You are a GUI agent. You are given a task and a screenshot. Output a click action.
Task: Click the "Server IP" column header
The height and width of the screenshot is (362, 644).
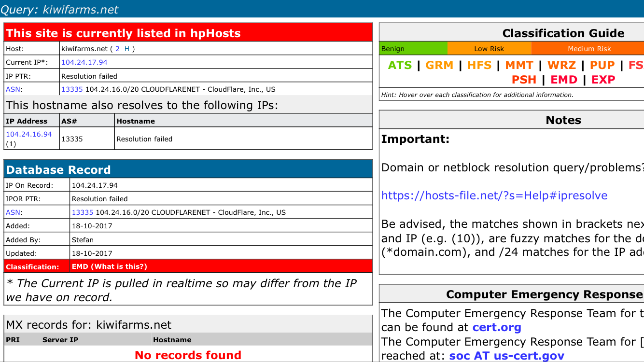click(x=60, y=340)
